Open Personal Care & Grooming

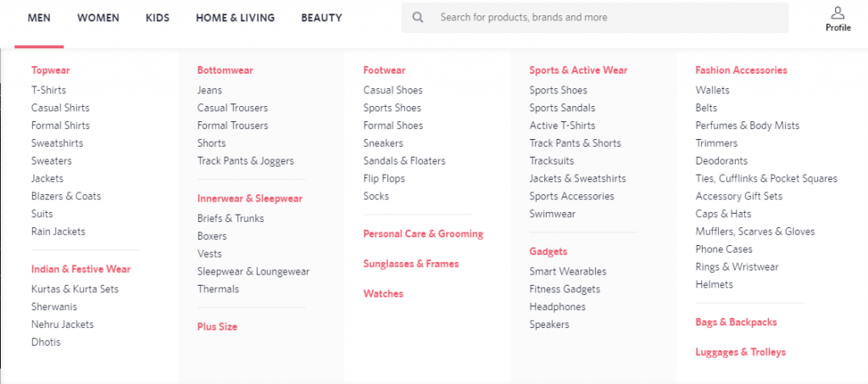423,234
